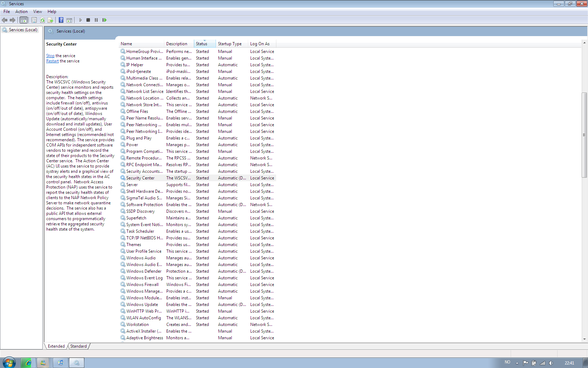Viewport: 588px width, 368px height.
Task: Click the gear icon beside IP Helper
Action: [x=123, y=65]
